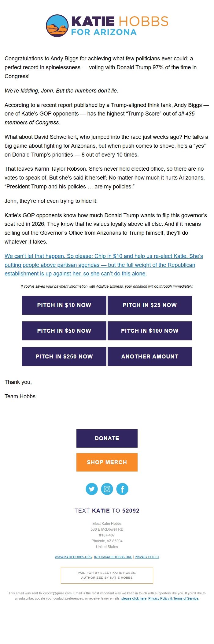
Task: Click the "Paid for by" disclaimer box
Action: pos(107,575)
